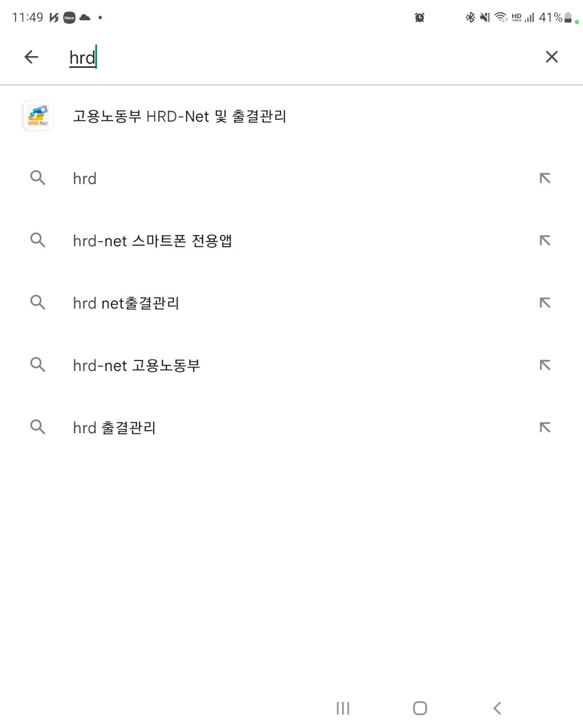This screenshot has height=728, width=583.
Task: Open the HRD-Net app icon result
Action: 38,116
